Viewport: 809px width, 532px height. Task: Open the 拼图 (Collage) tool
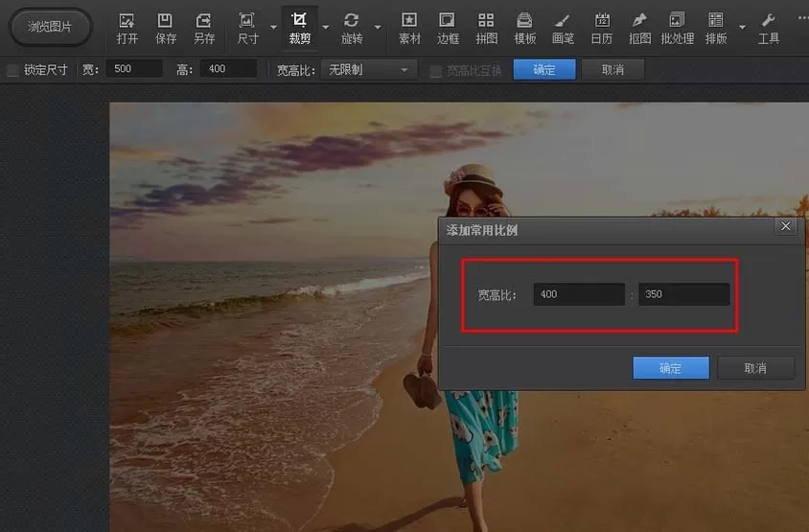pos(486,29)
